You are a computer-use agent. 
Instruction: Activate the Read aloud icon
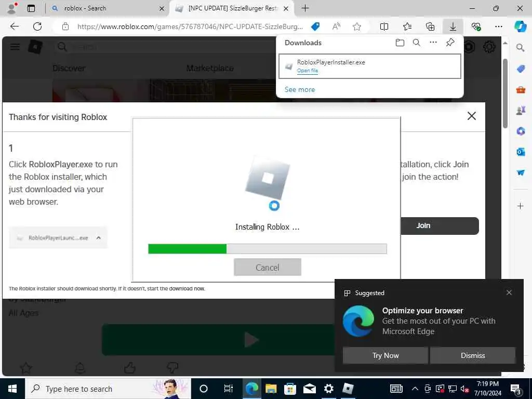pyautogui.click(x=336, y=26)
